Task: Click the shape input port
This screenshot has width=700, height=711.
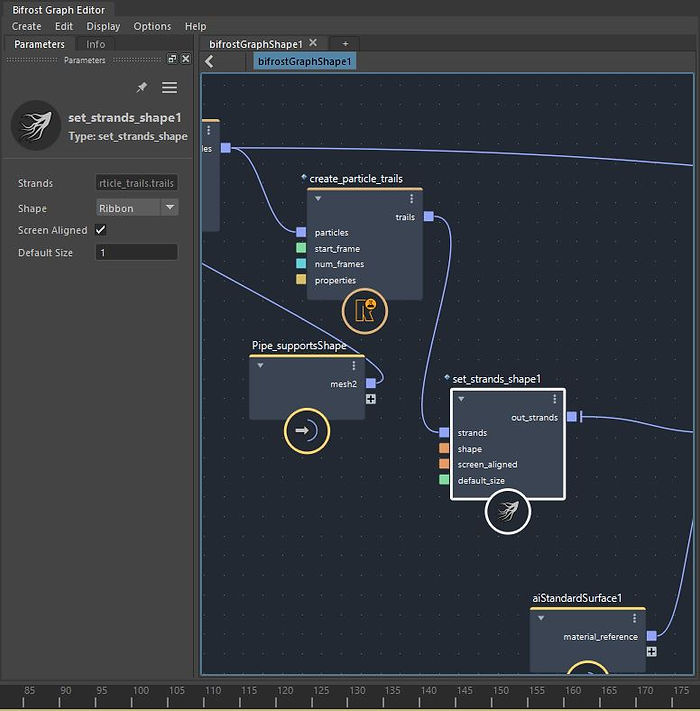Action: click(x=444, y=448)
